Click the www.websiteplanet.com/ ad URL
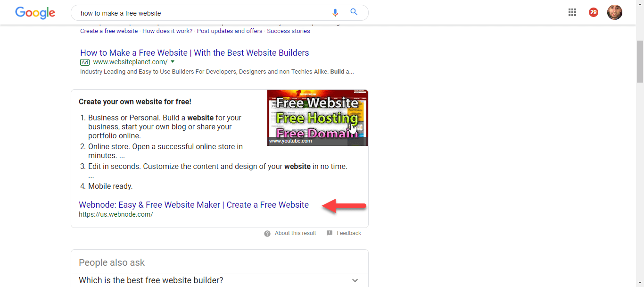 pos(130,62)
